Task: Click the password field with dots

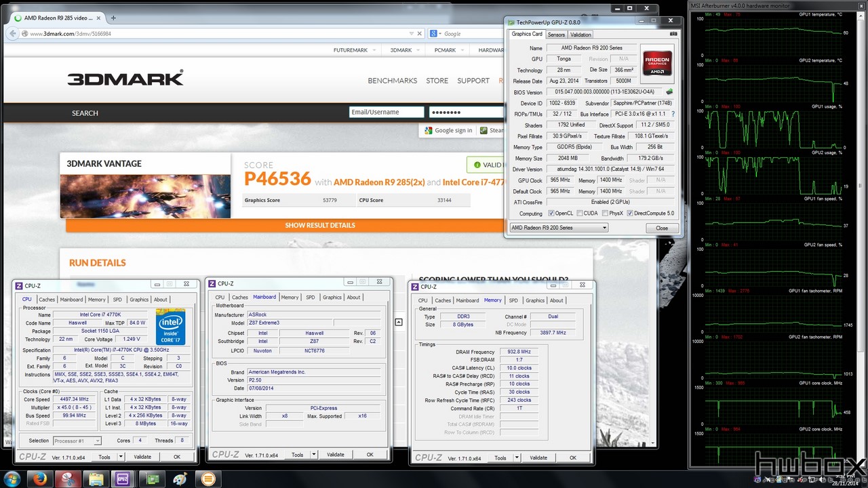Action: click(x=467, y=113)
